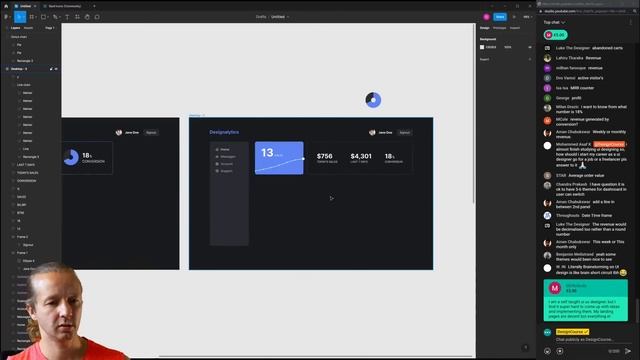640x360 pixels.
Task: Open Frame tool options arrow
Action: tap(36, 17)
